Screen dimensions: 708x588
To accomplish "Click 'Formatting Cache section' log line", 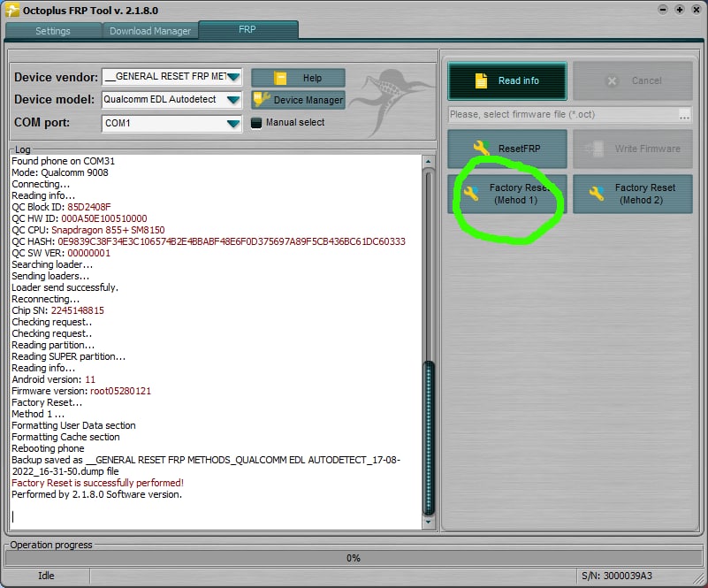I will click(65, 437).
